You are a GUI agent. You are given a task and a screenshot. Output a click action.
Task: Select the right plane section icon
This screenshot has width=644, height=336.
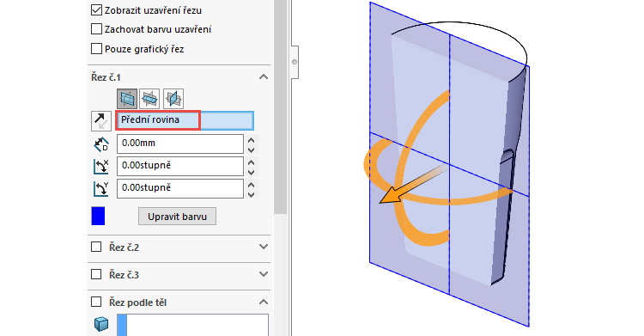(173, 99)
